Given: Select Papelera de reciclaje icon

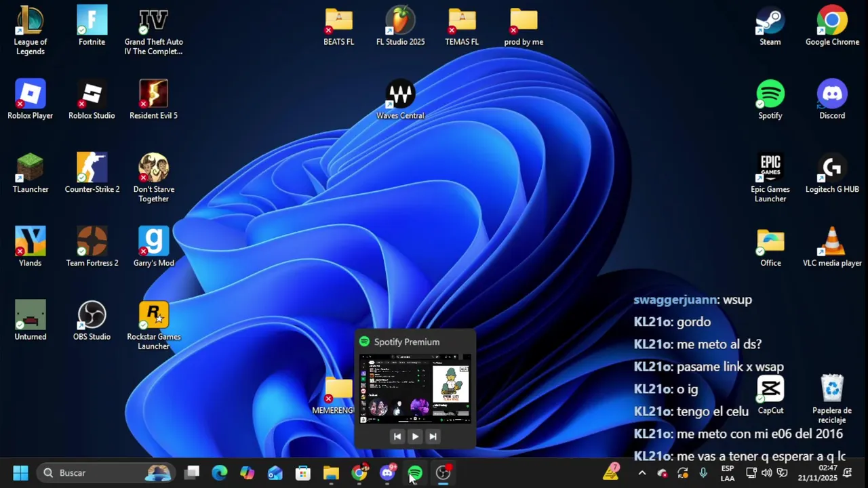Looking at the screenshot, I should coord(832,399).
